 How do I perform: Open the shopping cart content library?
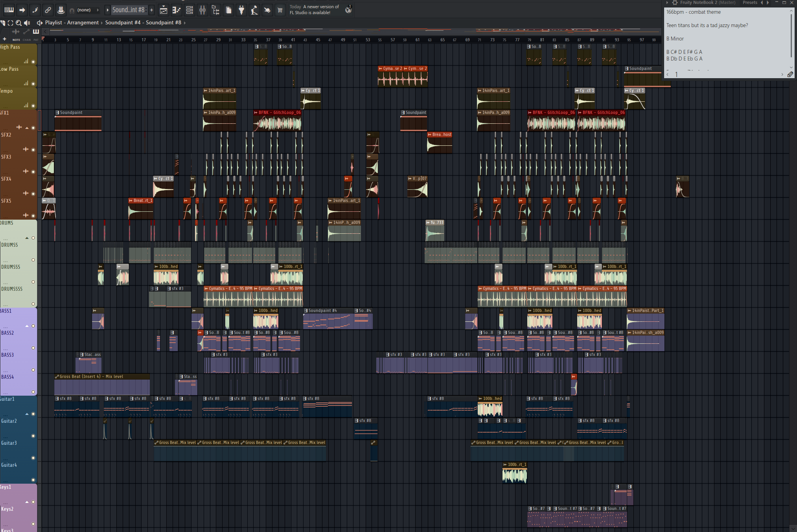click(x=280, y=10)
